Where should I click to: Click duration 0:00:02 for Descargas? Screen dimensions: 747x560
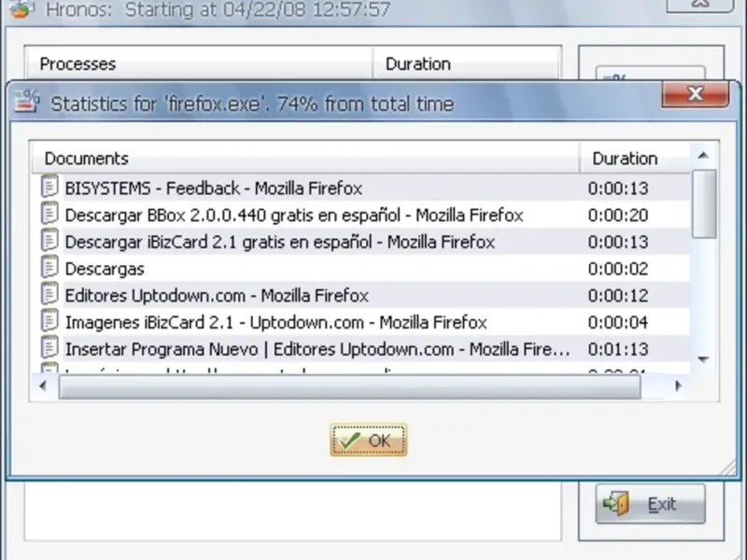[618, 269]
